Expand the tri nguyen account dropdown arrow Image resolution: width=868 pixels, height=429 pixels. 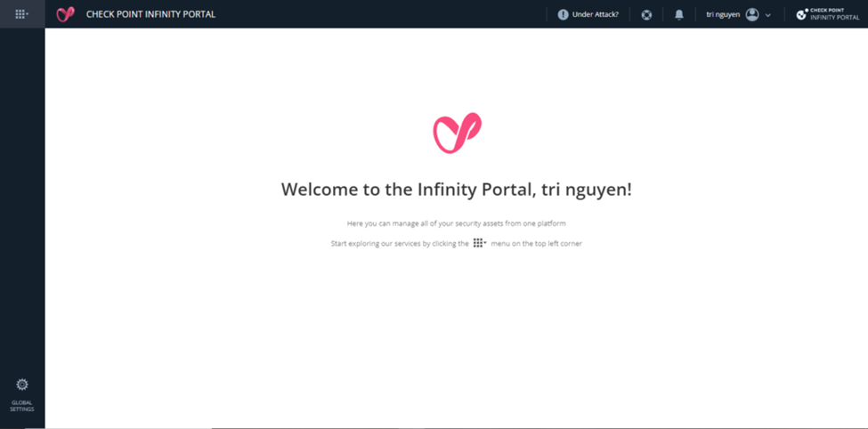[x=767, y=15]
